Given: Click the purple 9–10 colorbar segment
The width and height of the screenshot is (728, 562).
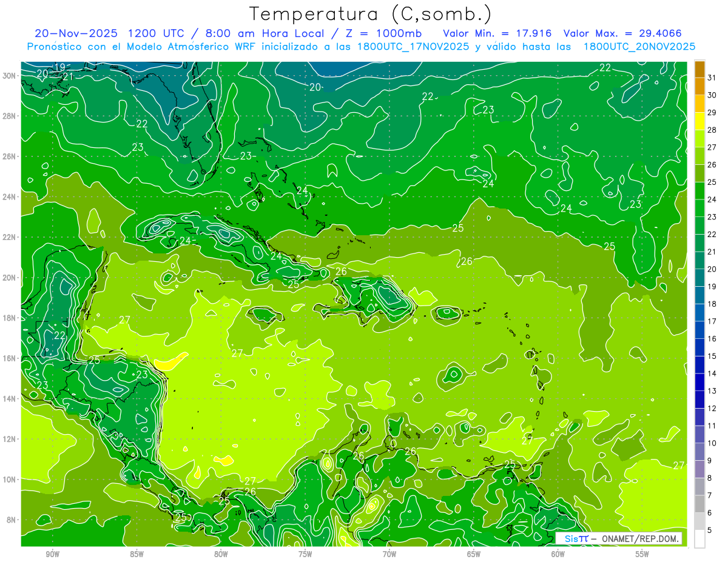Looking at the screenshot, I should tap(699, 452).
